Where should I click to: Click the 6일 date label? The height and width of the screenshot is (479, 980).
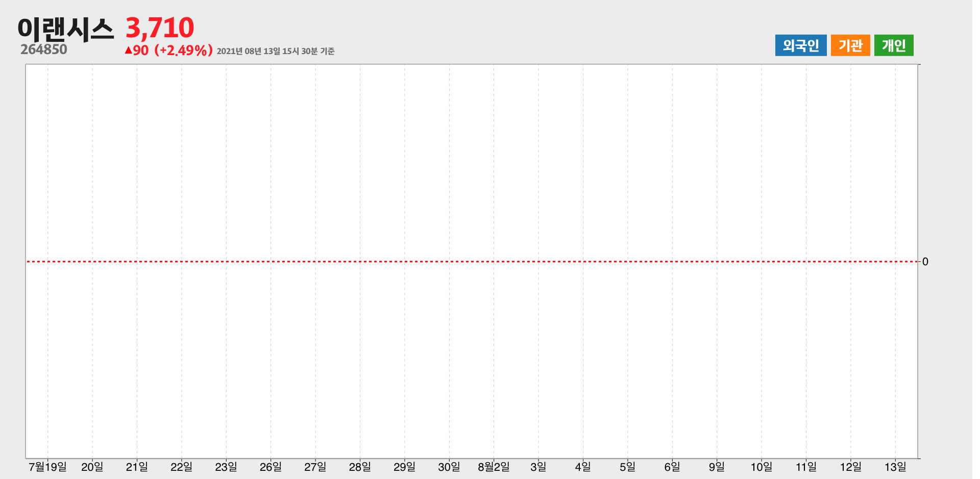672,467
